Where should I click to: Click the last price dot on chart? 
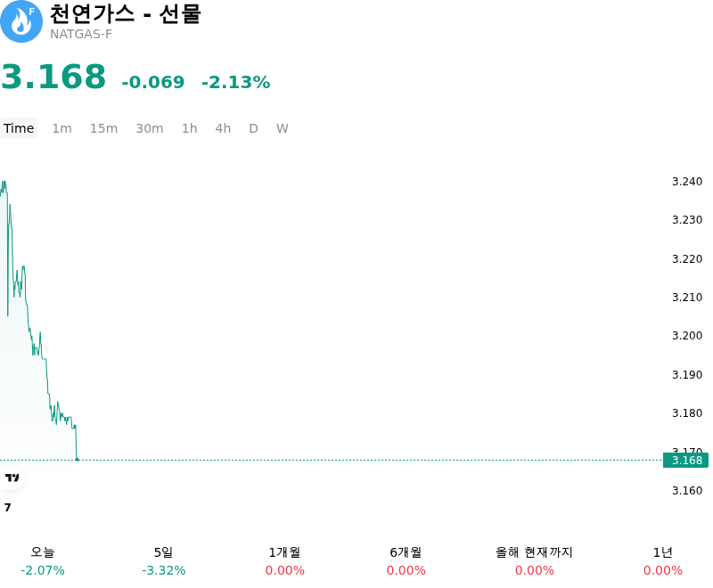77,460
